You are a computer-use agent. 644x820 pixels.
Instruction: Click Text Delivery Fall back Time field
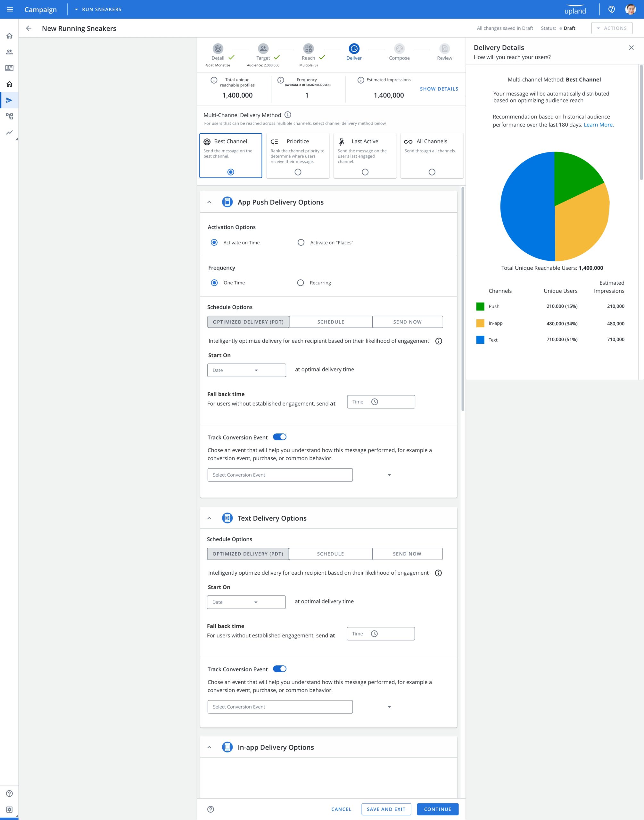coord(381,634)
